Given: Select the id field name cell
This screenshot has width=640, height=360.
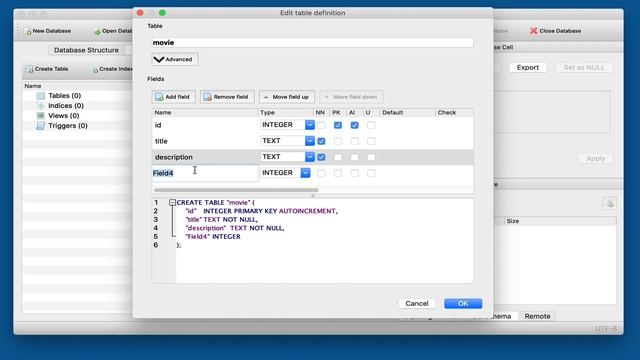Looking at the screenshot, I should (205, 125).
